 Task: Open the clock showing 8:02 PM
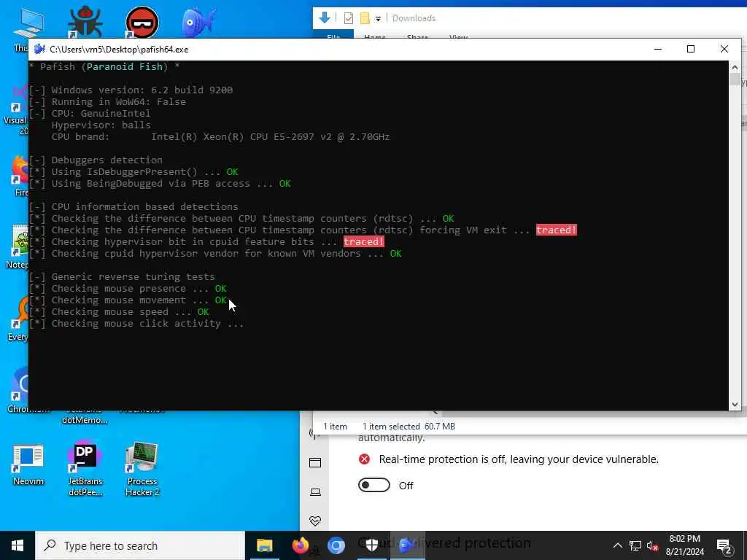coord(684,545)
